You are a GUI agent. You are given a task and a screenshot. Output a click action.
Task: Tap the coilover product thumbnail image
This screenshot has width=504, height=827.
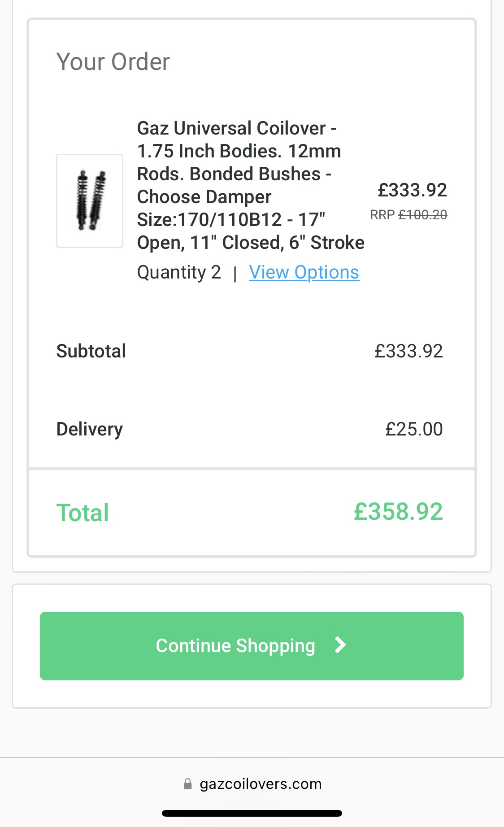[90, 201]
